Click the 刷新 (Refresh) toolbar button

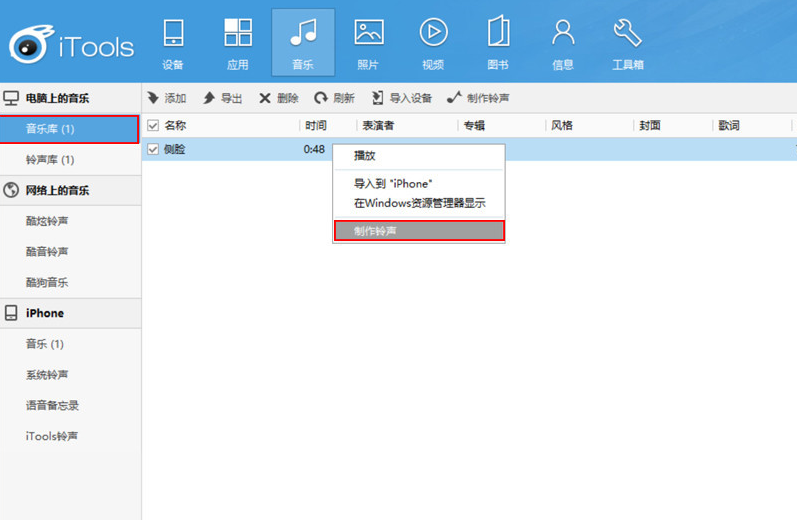[334, 98]
